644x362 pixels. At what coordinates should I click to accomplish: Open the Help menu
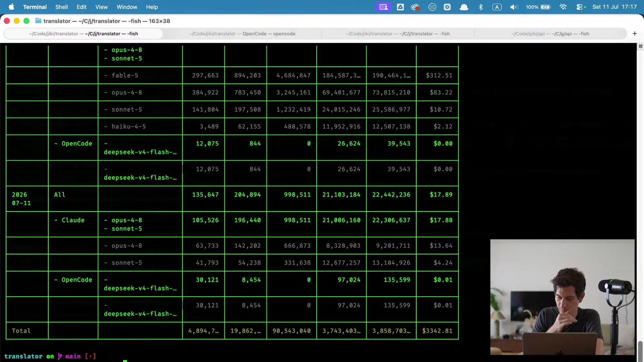pos(152,7)
